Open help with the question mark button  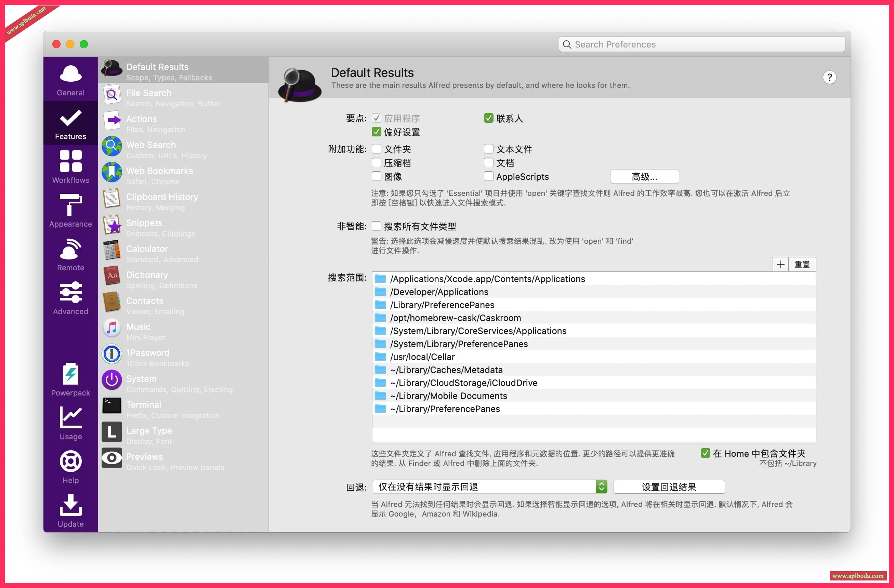tap(829, 77)
